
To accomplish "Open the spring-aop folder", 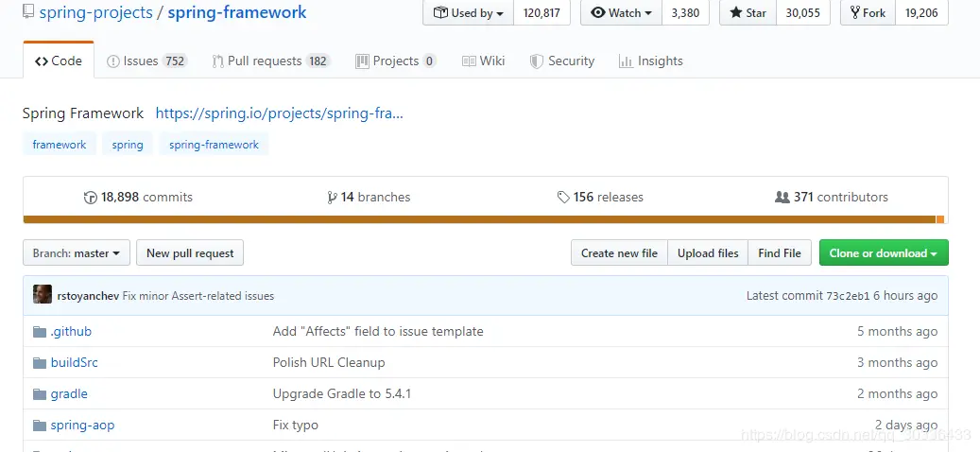I will point(82,426).
